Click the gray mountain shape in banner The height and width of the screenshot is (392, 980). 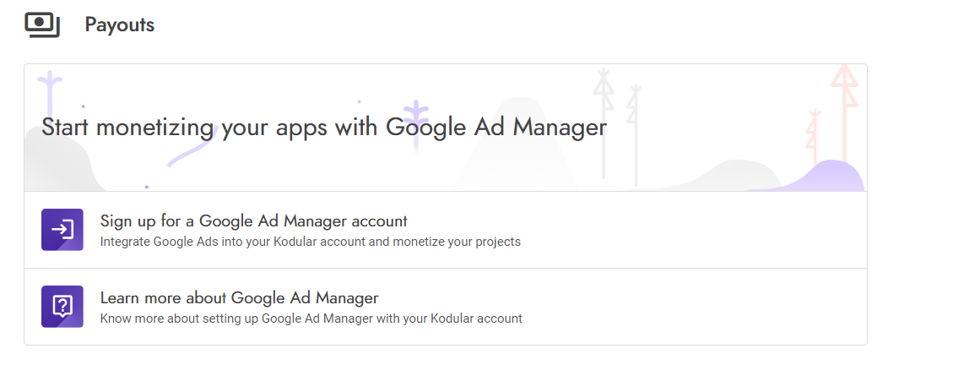coord(516,147)
